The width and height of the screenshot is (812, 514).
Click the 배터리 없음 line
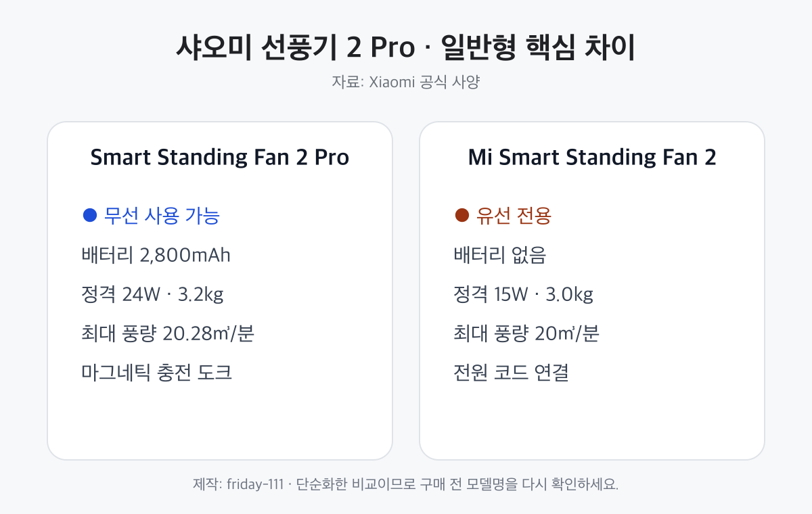tap(499, 255)
